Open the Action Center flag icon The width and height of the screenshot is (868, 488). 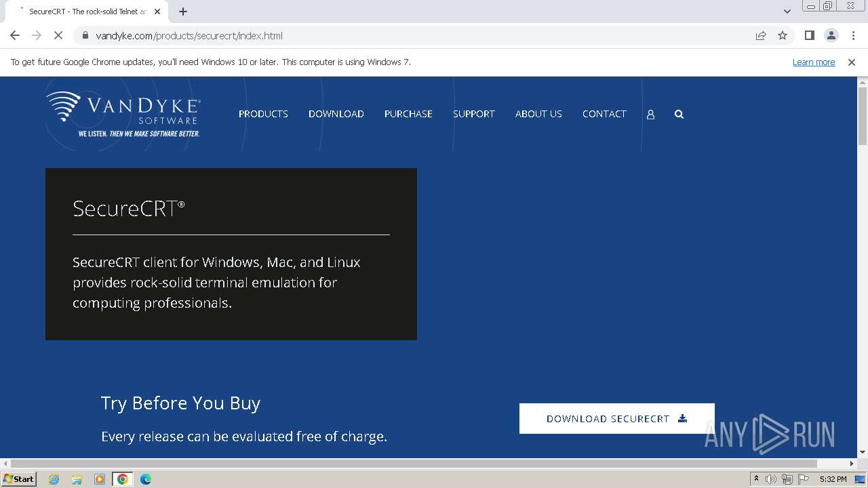tap(804, 479)
